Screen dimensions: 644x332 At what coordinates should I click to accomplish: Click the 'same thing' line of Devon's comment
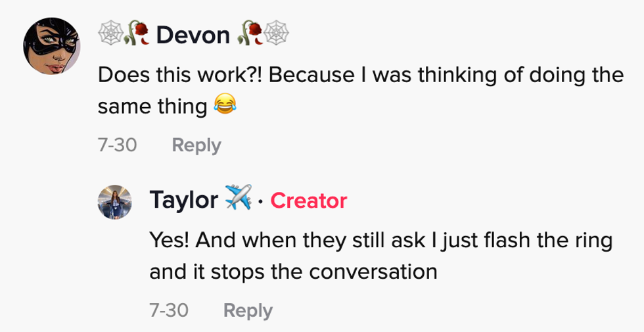pyautogui.click(x=151, y=106)
